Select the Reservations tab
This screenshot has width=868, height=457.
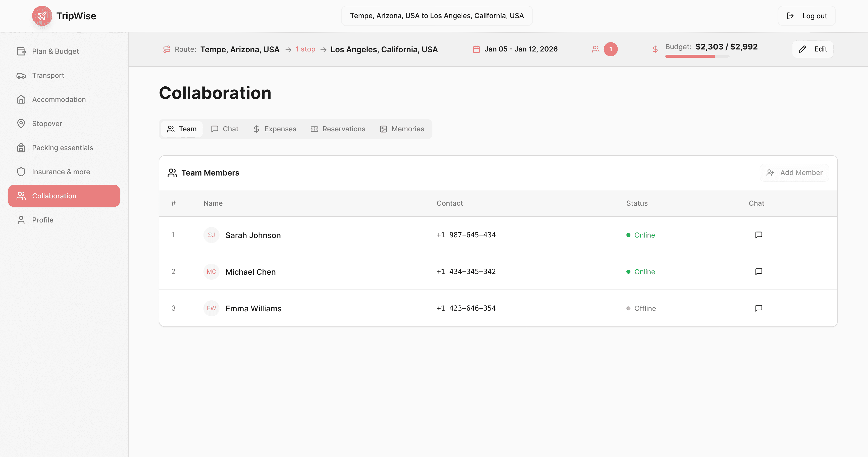[x=338, y=129]
